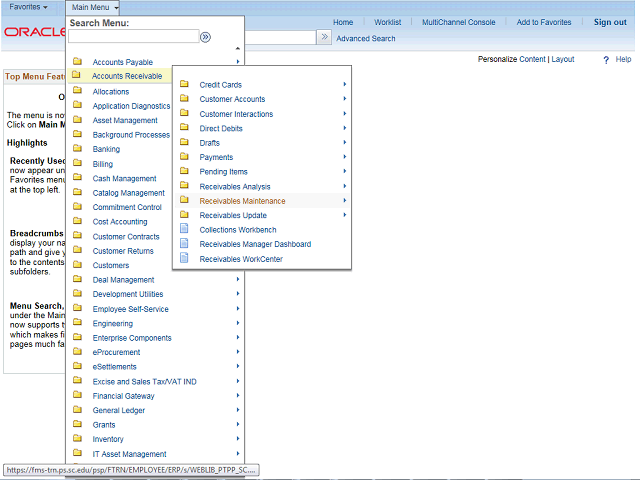This screenshot has height=480, width=640.
Task: Click the Receivables WorkCenter page icon
Action: click(184, 258)
